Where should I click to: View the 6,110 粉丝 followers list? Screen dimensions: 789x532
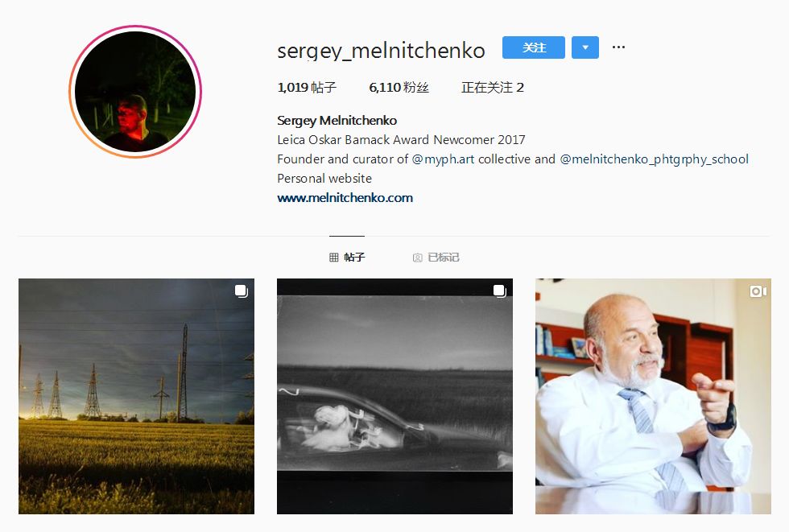[x=399, y=88]
